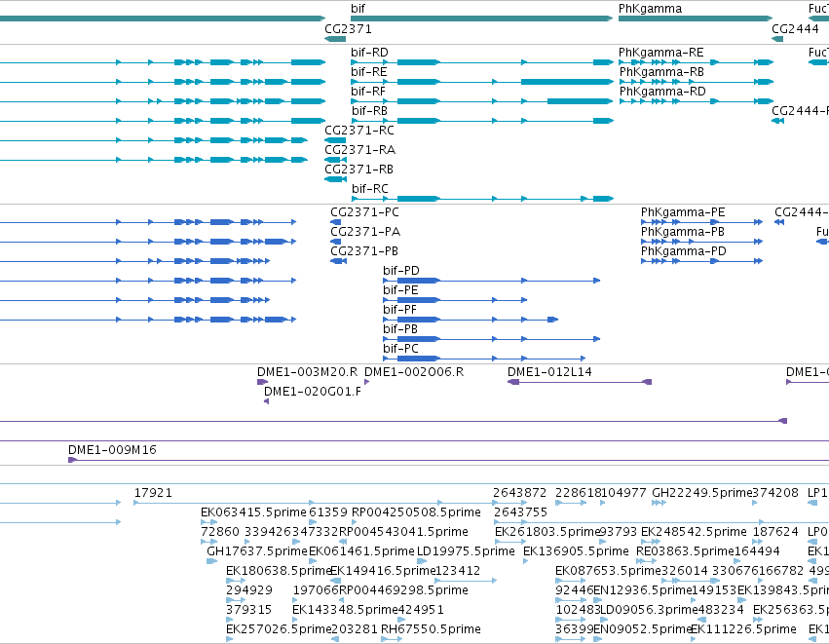Select clone DME1-003M20.R label

tap(307, 372)
